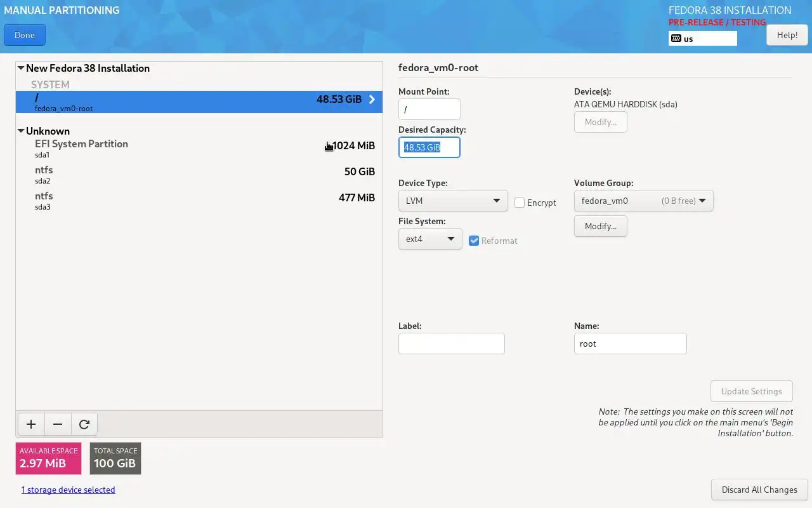Open the Help! button

[x=787, y=35]
